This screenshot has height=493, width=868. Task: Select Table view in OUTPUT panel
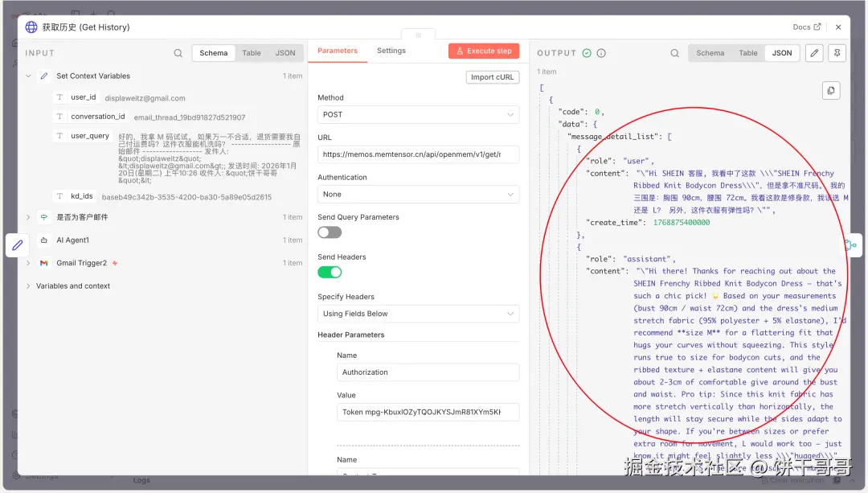747,53
